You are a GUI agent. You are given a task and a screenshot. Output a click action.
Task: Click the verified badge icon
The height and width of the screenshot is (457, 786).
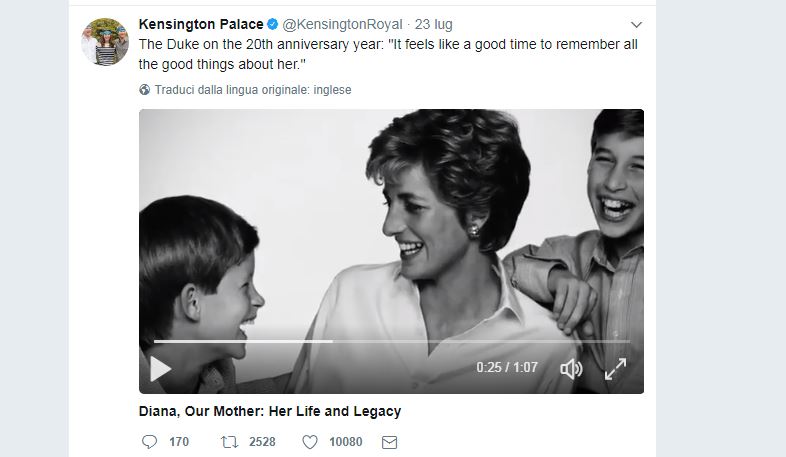click(273, 24)
